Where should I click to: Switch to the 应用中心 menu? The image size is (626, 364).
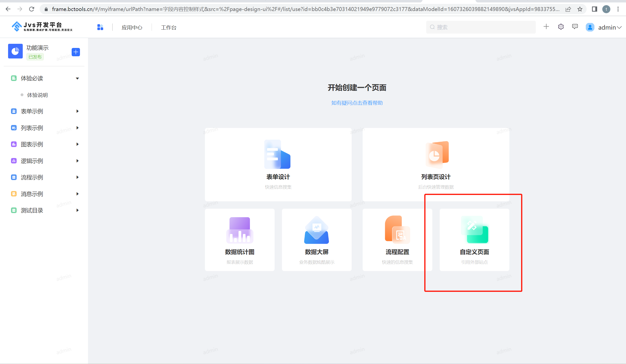click(x=132, y=28)
